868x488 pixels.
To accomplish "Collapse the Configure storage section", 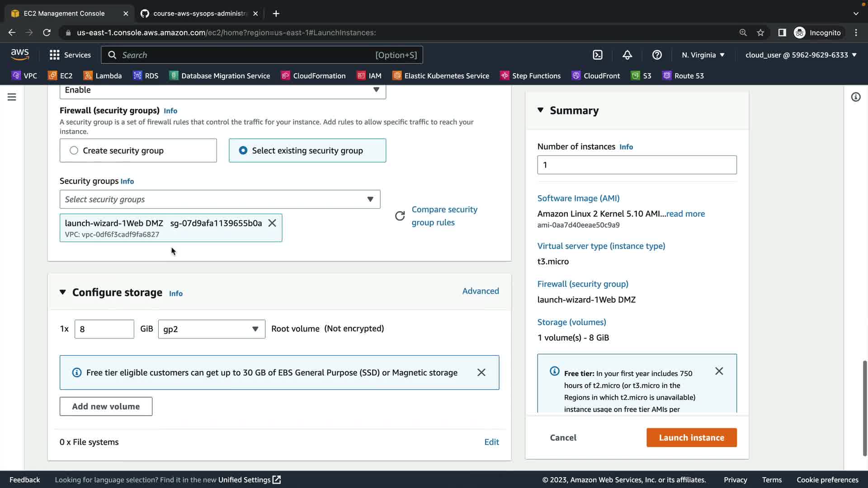I will (63, 292).
